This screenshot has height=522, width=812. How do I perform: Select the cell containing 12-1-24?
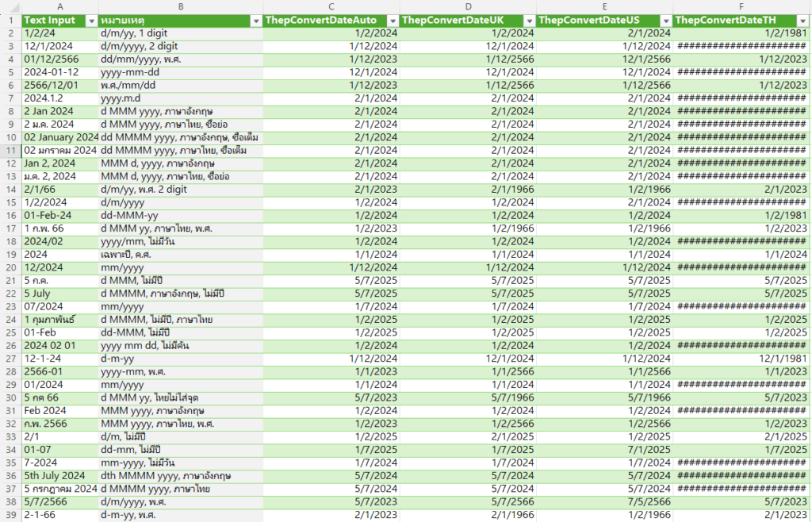pyautogui.click(x=60, y=359)
